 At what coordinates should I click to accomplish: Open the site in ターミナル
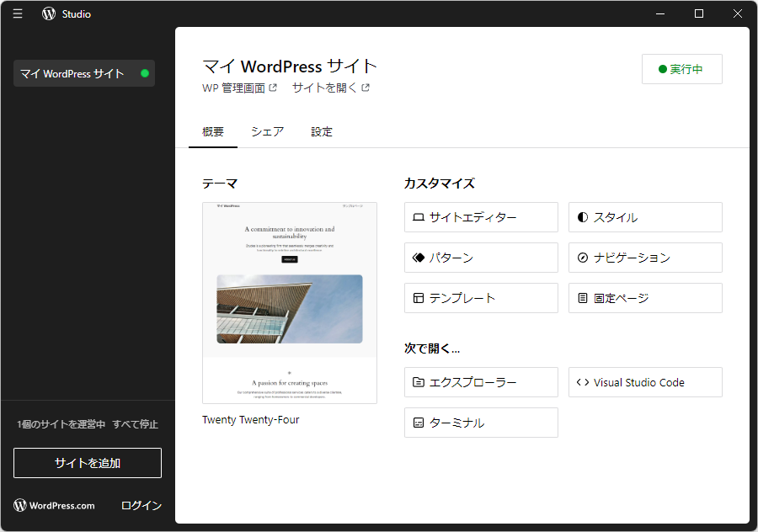pyautogui.click(x=480, y=423)
